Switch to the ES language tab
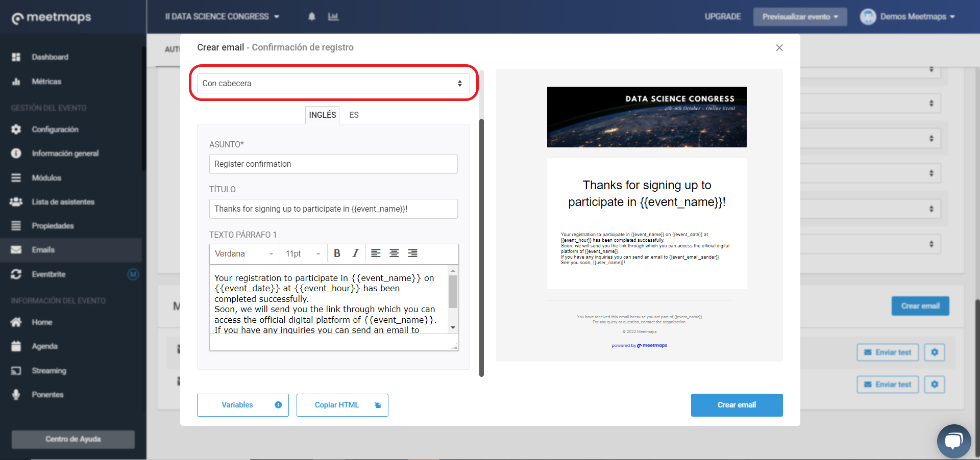The image size is (980, 460). tap(354, 115)
